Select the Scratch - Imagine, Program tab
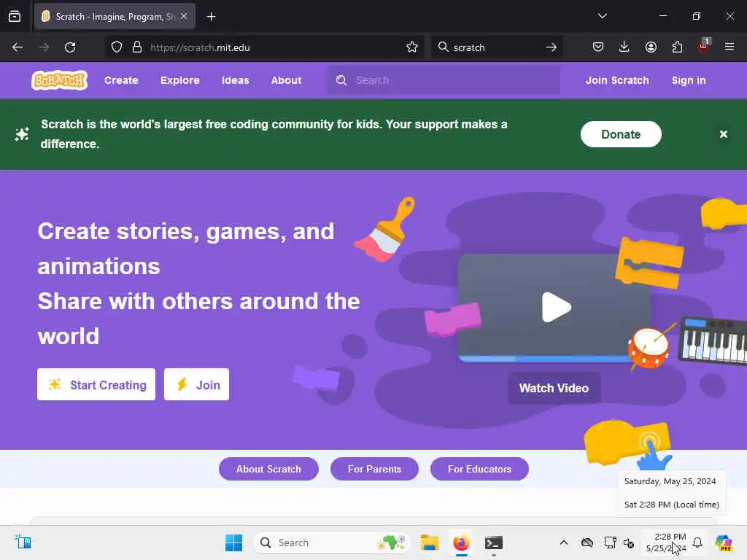The width and height of the screenshot is (747, 560). tap(115, 16)
